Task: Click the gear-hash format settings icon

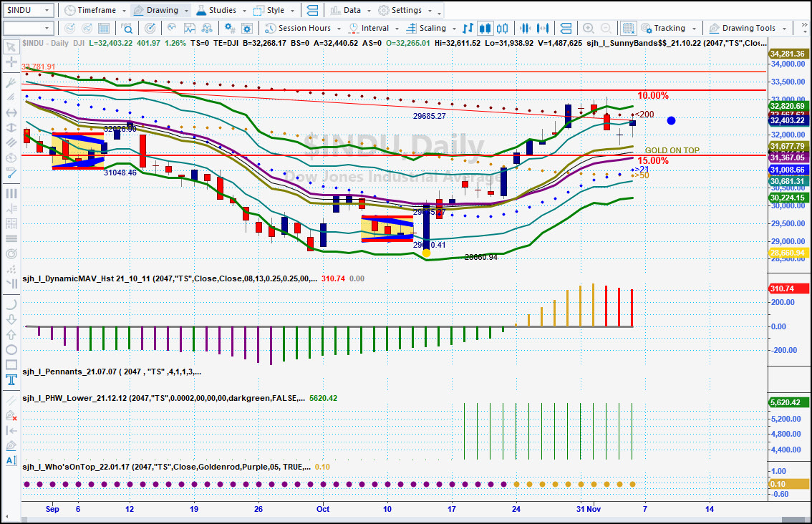Action: click(x=229, y=29)
